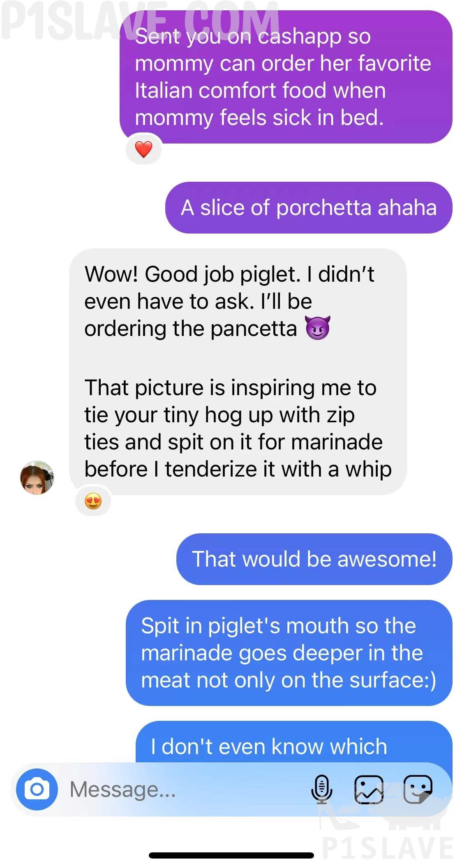The width and height of the screenshot is (462, 868).
Task: Tap the "That picture is inspiring me" paragraph
Action: click(x=238, y=428)
